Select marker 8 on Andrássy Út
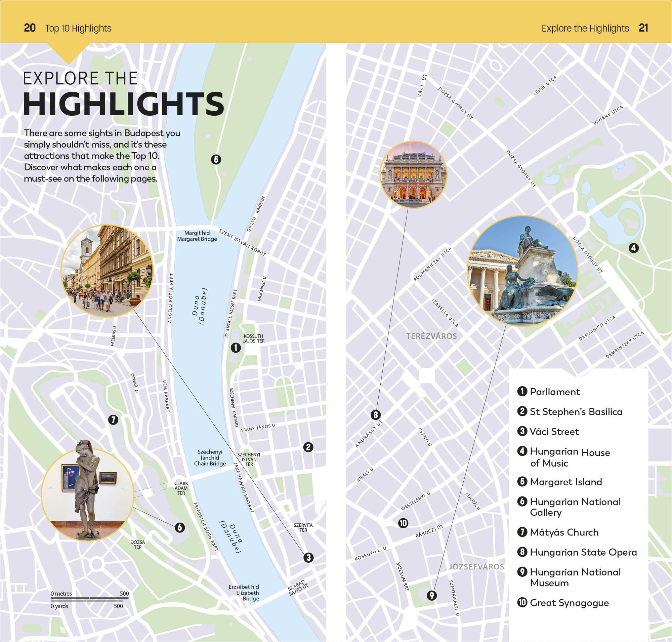Viewport: 672px width, 642px height. coord(376,415)
